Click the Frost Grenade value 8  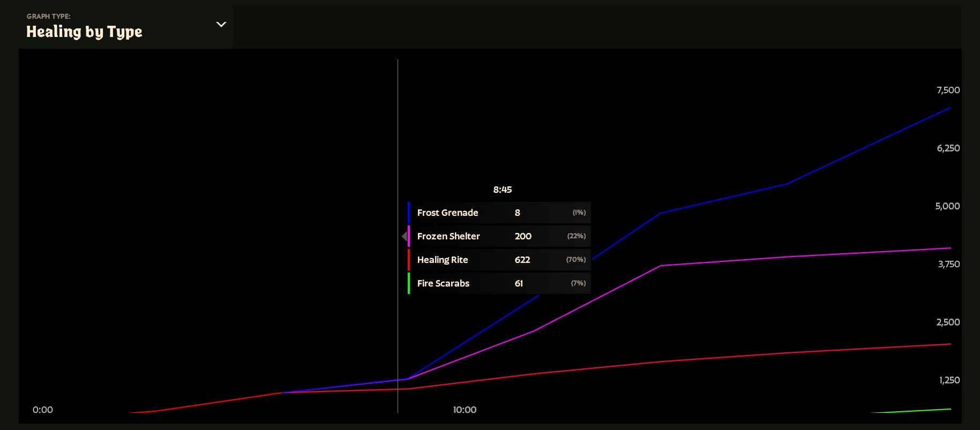[518, 213]
